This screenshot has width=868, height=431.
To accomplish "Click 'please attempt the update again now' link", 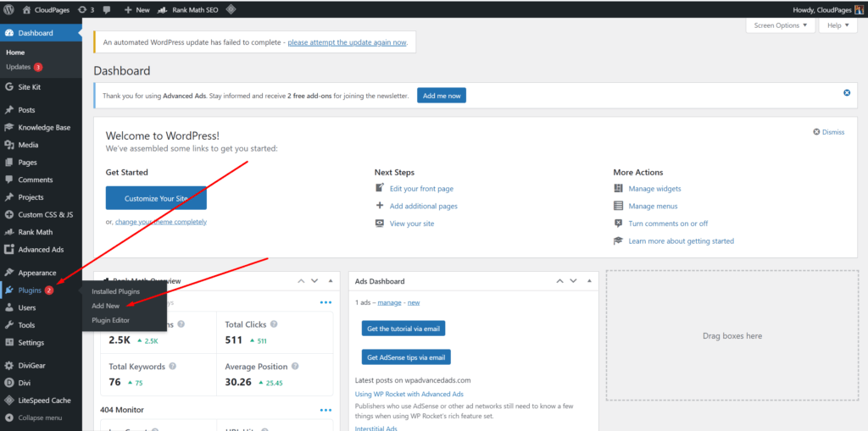I will click(x=347, y=42).
